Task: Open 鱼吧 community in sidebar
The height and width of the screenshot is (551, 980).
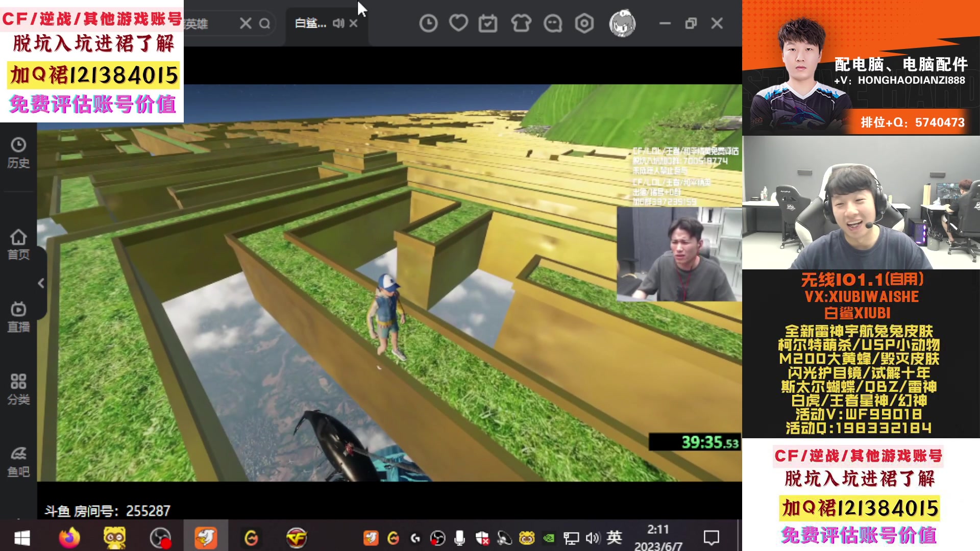Action: click(18, 462)
